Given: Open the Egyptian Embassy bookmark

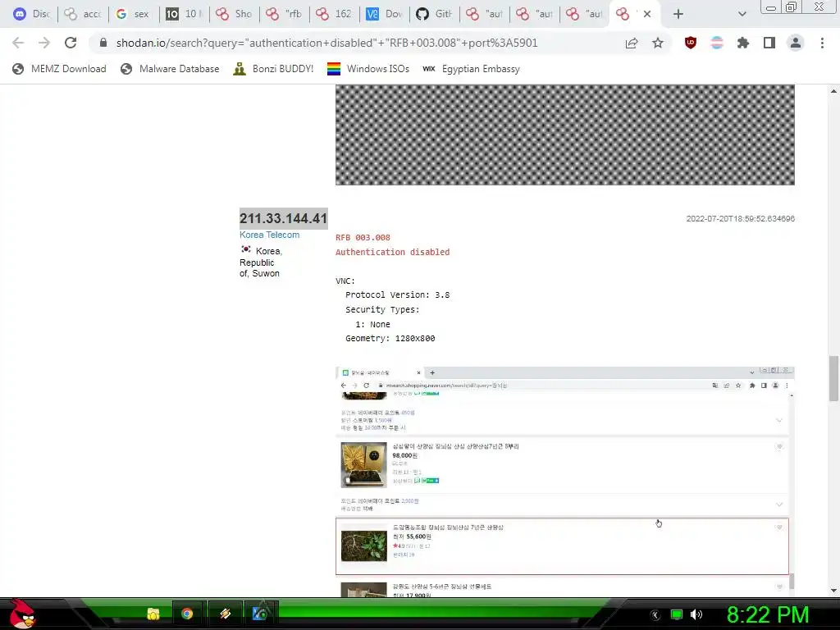Looking at the screenshot, I should point(471,69).
